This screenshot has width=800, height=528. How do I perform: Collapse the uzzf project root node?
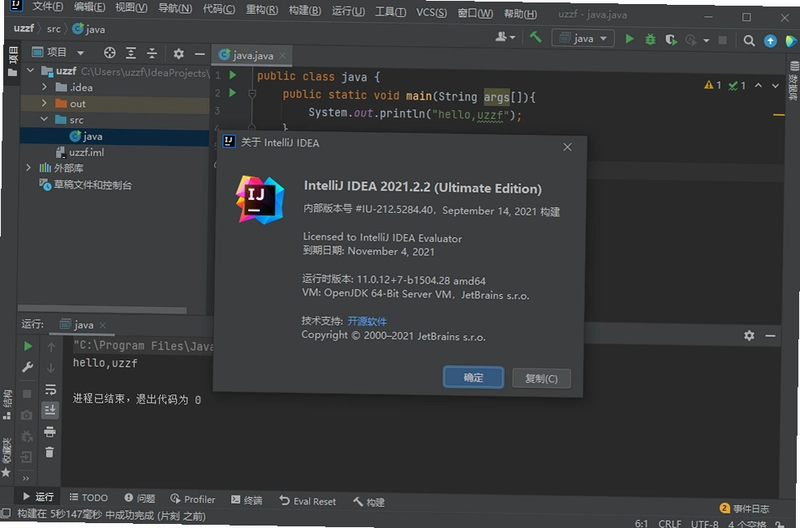coord(31,70)
